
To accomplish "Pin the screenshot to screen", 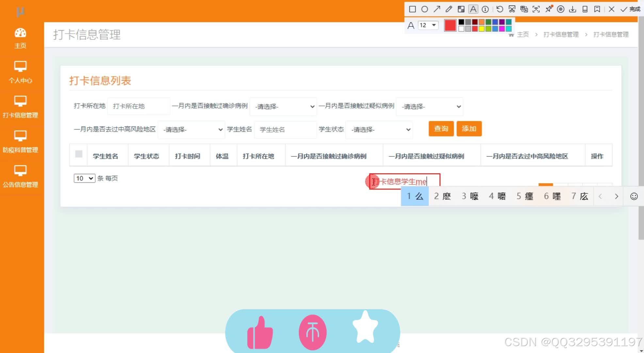I will pyautogui.click(x=549, y=9).
